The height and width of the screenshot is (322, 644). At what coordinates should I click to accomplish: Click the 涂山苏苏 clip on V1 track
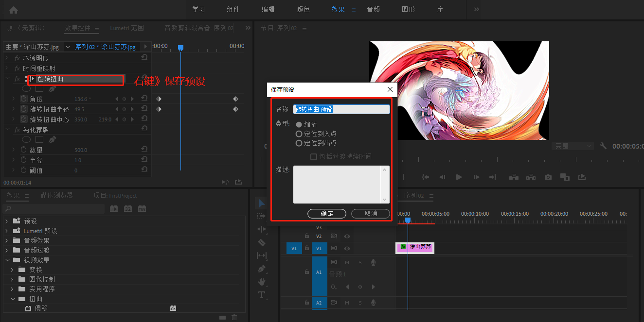click(415, 247)
